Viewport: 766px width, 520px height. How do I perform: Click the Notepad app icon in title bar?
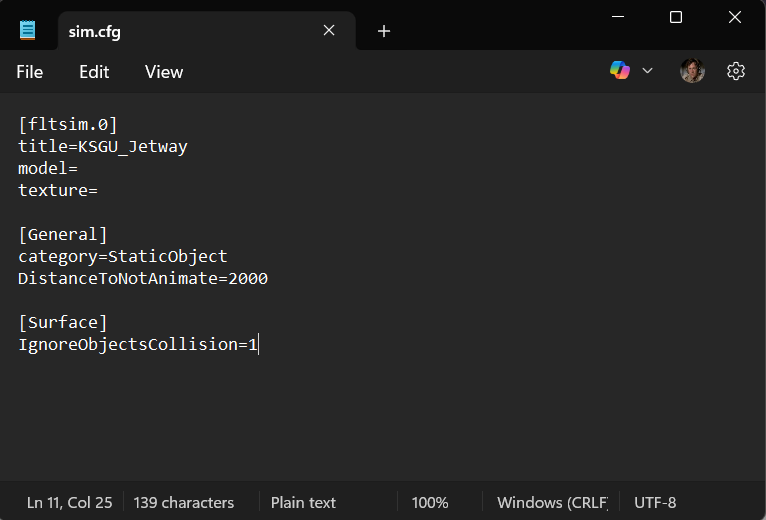[27, 30]
